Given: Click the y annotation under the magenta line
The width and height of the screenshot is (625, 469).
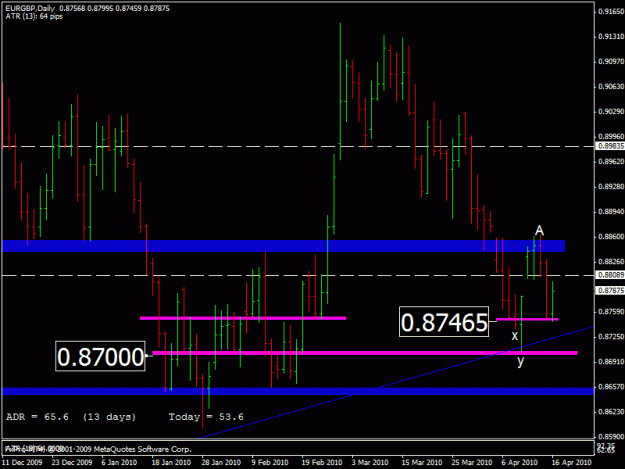Looking at the screenshot, I should (x=520, y=361).
